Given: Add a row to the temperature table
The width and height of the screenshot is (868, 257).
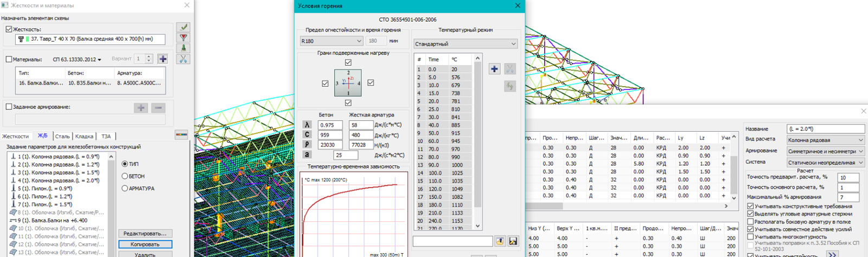Looking at the screenshot, I should pos(494,69).
